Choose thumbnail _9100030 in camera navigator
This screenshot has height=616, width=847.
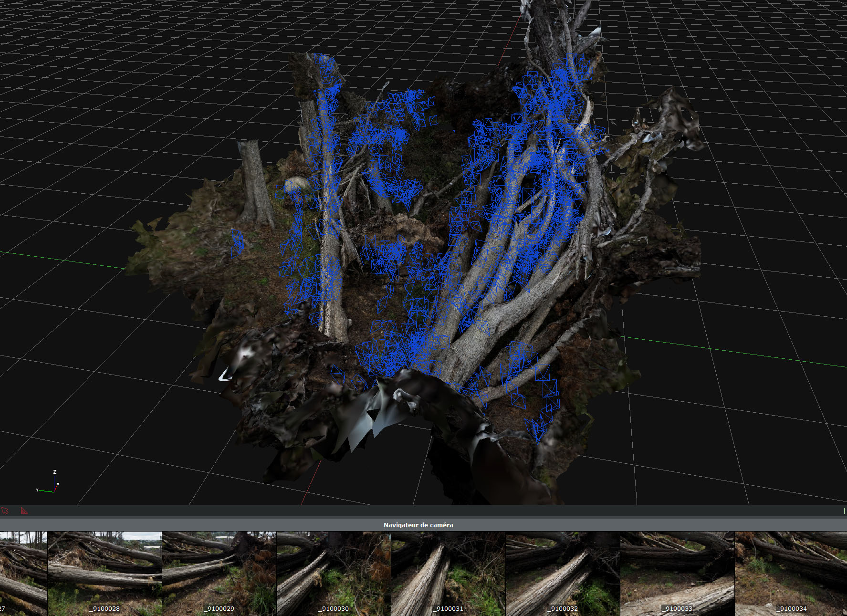pyautogui.click(x=334, y=573)
